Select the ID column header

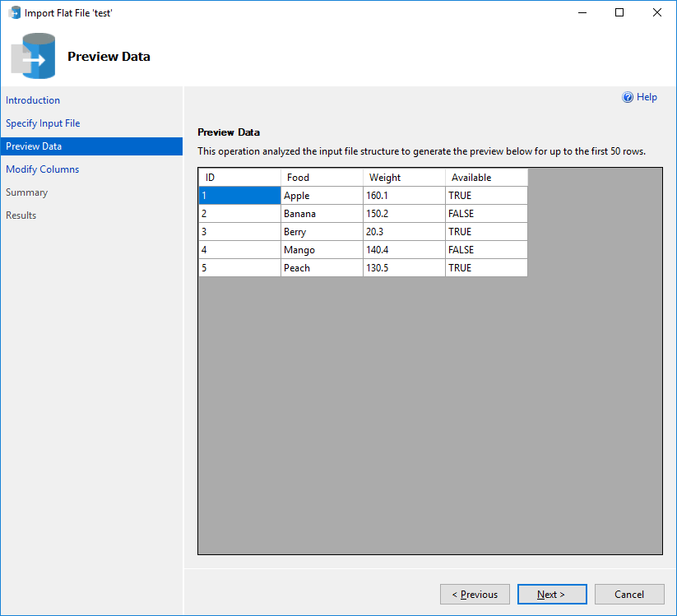click(239, 177)
